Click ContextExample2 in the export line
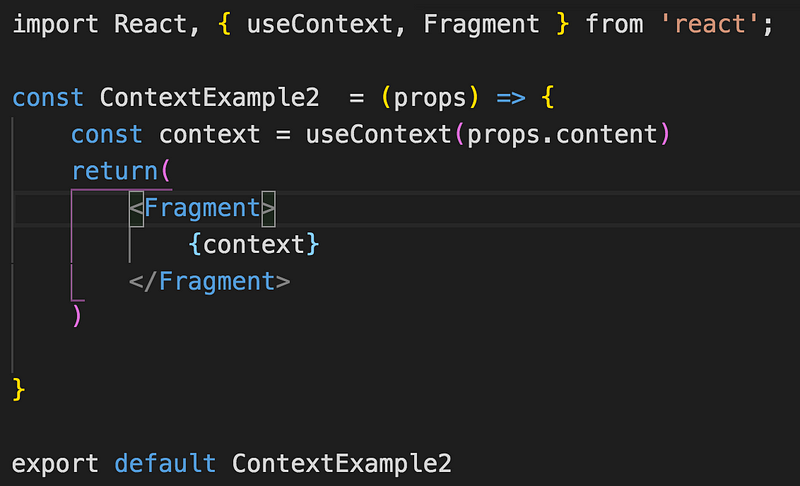Viewport: 800px width, 486px height. 342,463
